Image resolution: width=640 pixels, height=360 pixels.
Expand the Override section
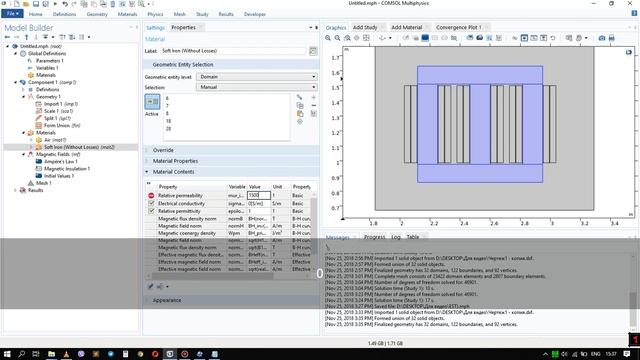coord(147,150)
